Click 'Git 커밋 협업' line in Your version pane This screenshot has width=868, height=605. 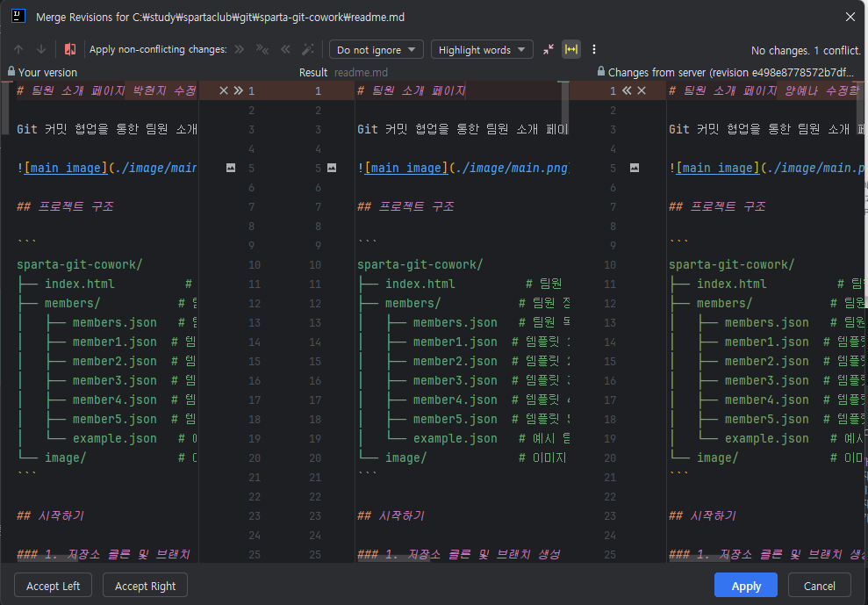coord(107,129)
